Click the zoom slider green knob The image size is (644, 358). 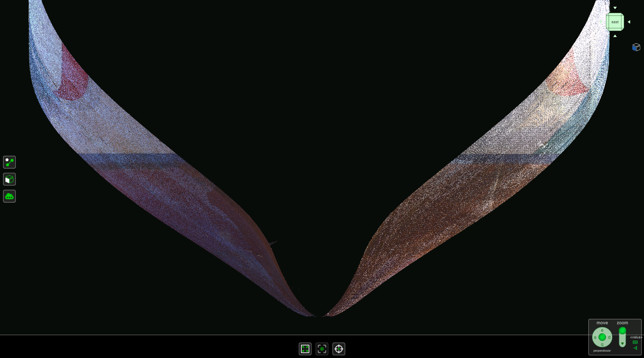pyautogui.click(x=622, y=331)
